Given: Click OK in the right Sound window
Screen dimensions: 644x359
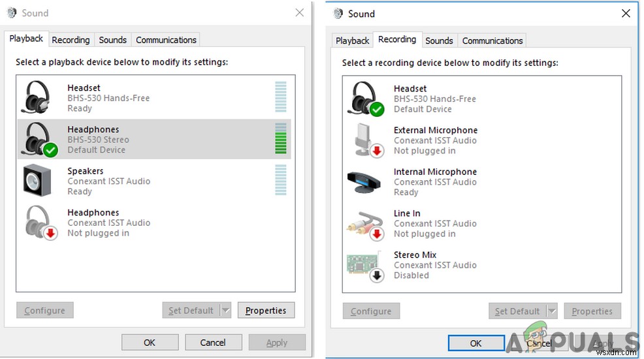Looking at the screenshot, I should pyautogui.click(x=476, y=343).
